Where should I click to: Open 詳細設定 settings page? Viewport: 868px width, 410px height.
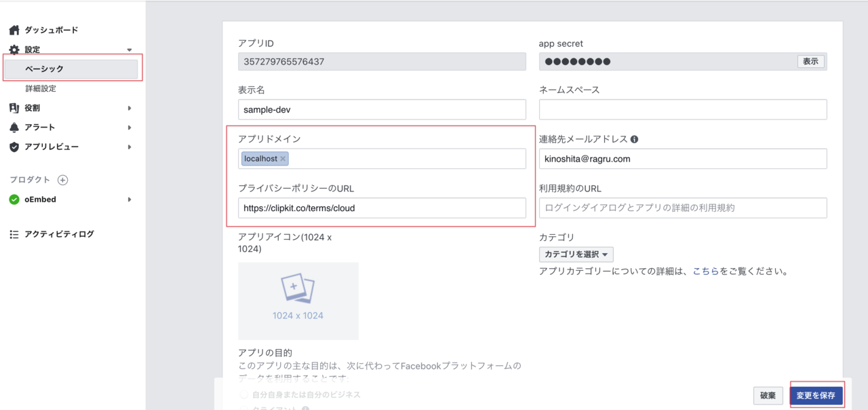[41, 88]
